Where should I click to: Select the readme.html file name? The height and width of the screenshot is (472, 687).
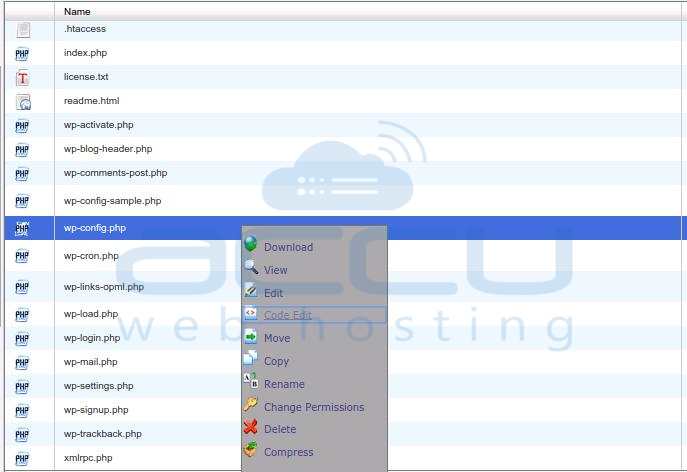pyautogui.click(x=92, y=101)
